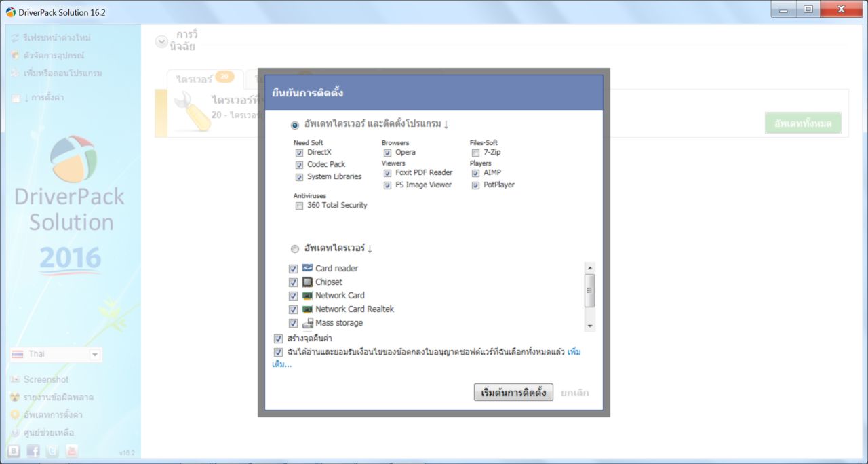Image resolution: width=868 pixels, height=464 pixels.
Task: Click the Chipset device icon
Action: click(307, 282)
